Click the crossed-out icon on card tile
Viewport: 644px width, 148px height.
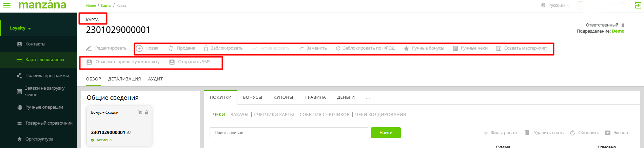tap(140, 112)
